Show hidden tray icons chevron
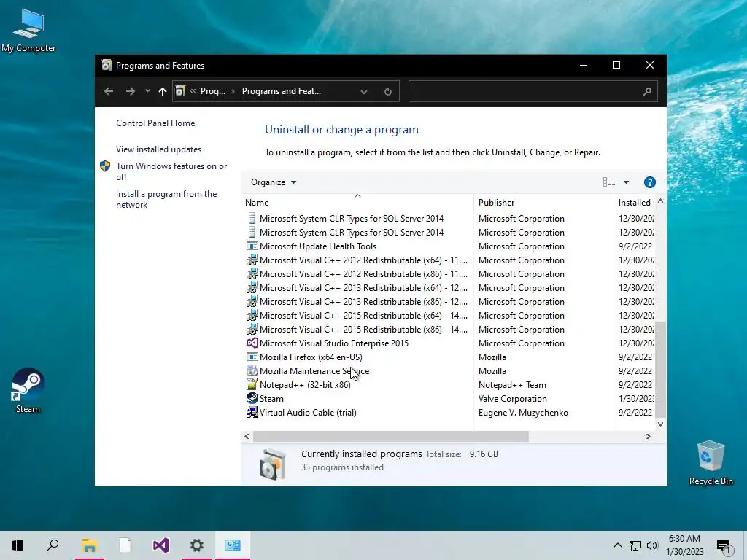Image resolution: width=747 pixels, height=560 pixels. tap(617, 545)
